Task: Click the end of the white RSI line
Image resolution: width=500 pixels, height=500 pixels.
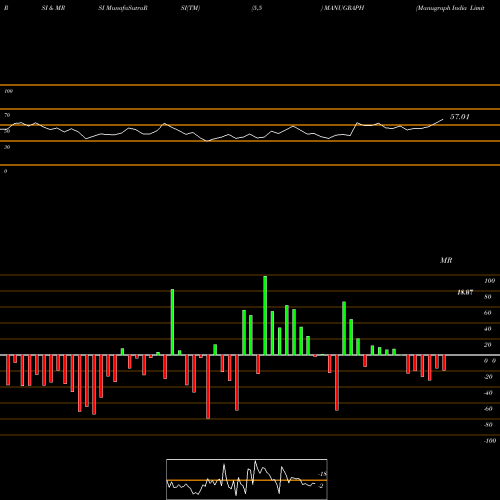Action: (x=443, y=119)
